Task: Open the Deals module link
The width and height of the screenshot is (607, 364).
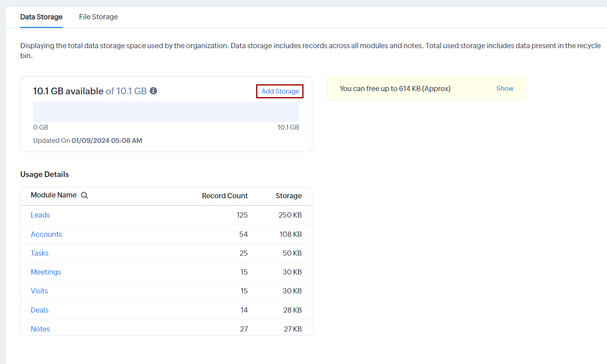Action: point(40,310)
